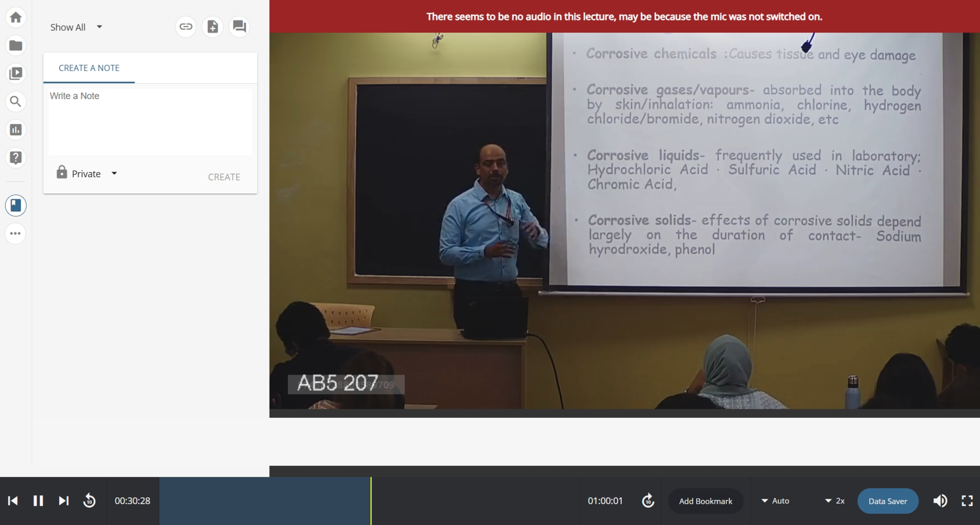Viewport: 980px width, 525px height.
Task: Open the 2x playback speed dropdown
Action: [835, 501]
